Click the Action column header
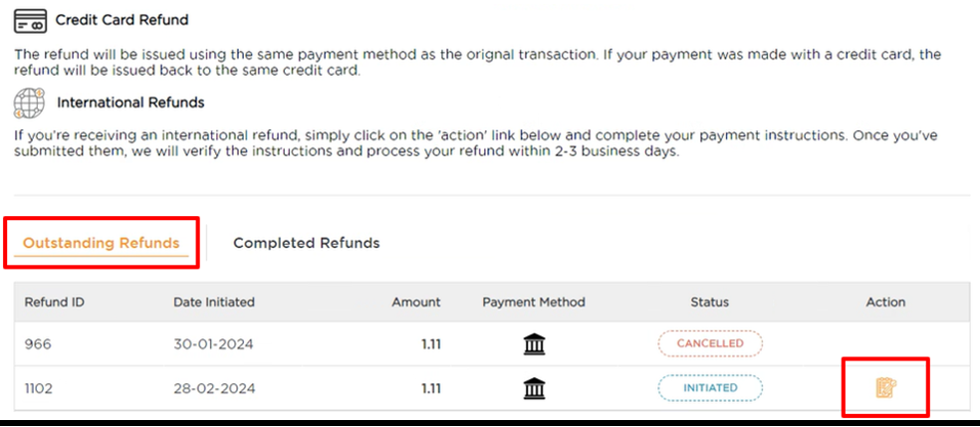Viewport: 980px width, 427px height. pos(885,302)
